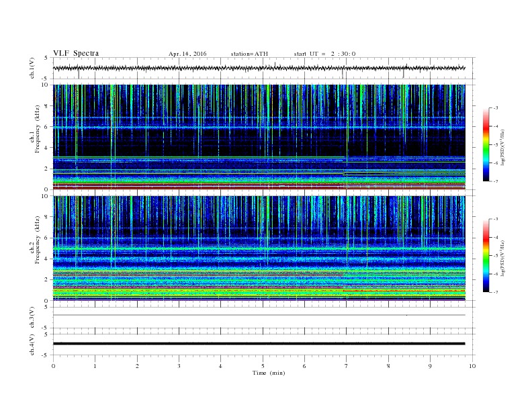Viewport: 532px width, 411px height.
Task: Click the "-5" tick on the ch.4(V) axis
Action: [x=45, y=355]
